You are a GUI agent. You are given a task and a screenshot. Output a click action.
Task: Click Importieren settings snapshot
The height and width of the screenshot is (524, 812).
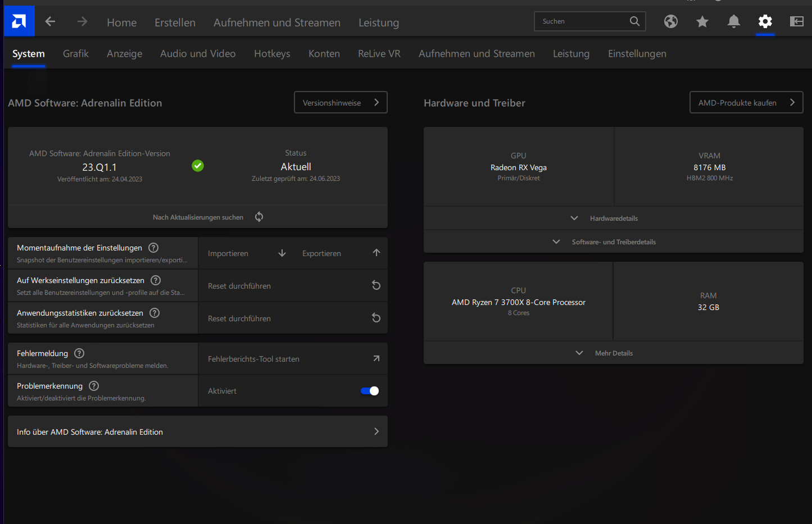pos(228,253)
